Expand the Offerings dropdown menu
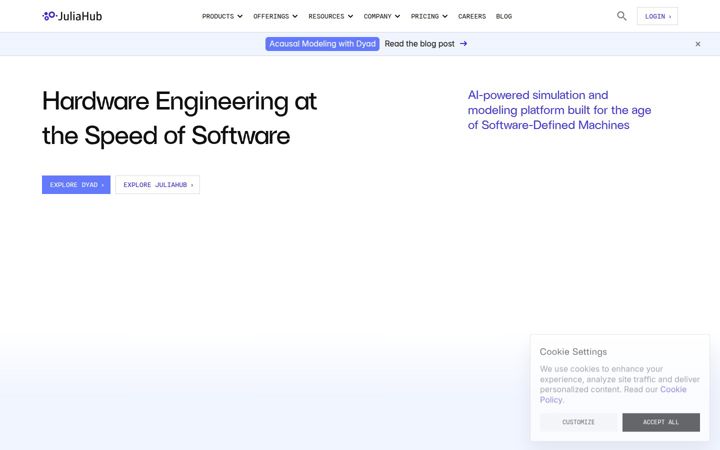 276,17
